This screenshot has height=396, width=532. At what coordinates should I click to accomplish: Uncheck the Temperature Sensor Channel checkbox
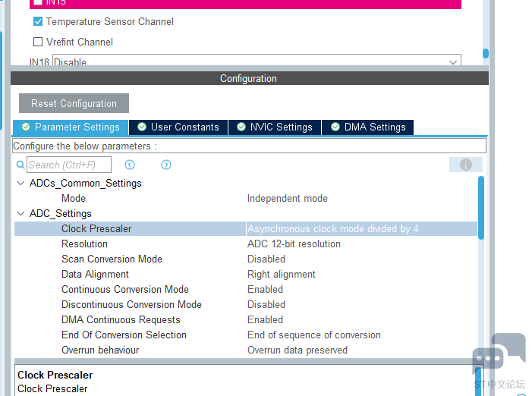click(38, 21)
